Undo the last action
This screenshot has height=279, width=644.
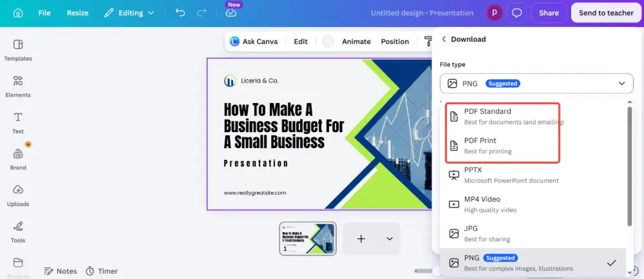pyautogui.click(x=180, y=13)
